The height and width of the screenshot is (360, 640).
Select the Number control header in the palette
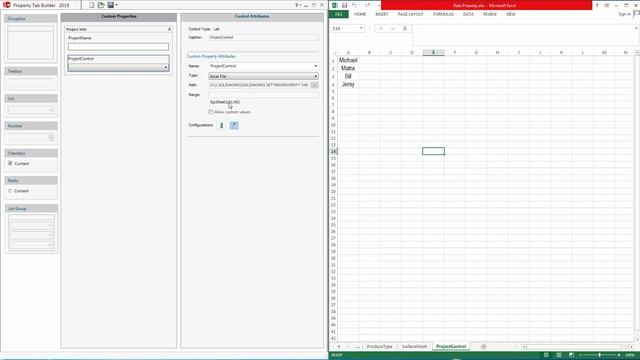tap(31, 126)
